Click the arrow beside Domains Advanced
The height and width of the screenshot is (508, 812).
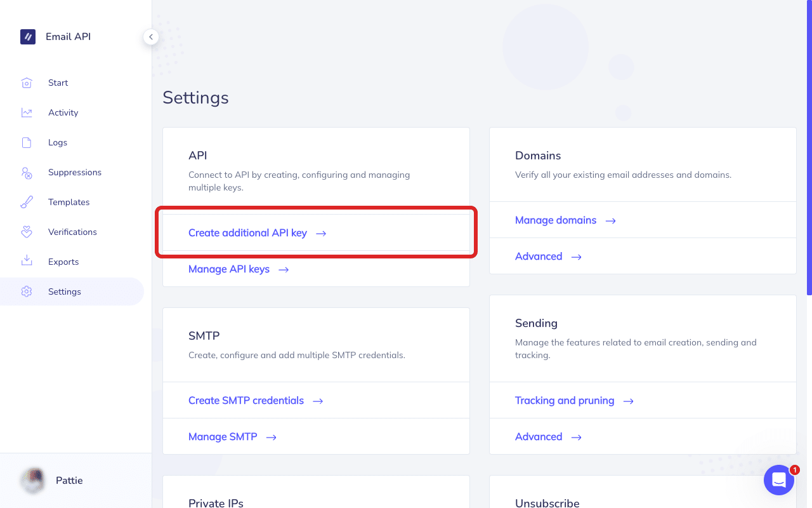click(577, 257)
